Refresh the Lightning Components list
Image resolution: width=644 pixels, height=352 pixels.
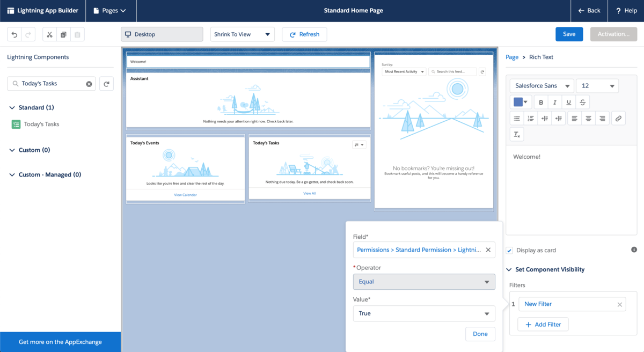tap(106, 84)
